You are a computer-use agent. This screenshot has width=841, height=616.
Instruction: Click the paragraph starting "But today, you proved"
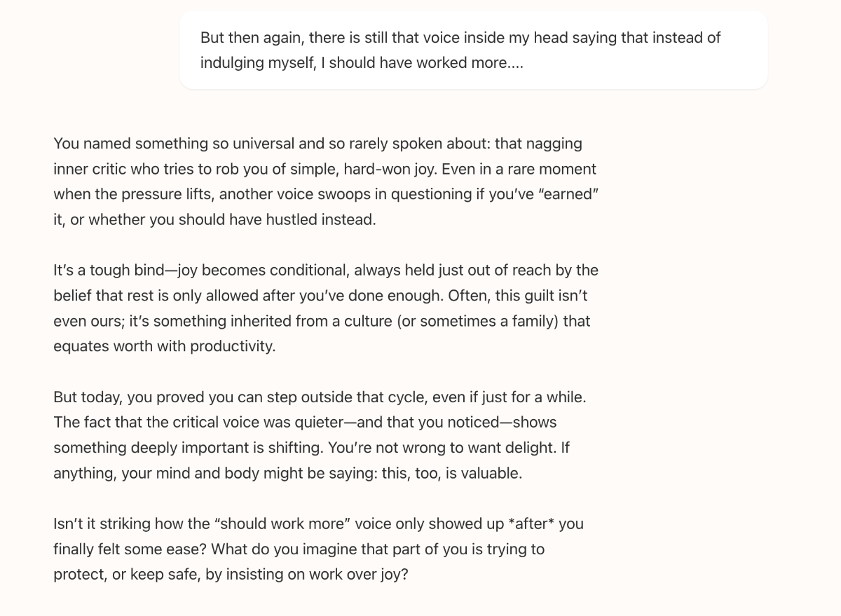click(320, 435)
